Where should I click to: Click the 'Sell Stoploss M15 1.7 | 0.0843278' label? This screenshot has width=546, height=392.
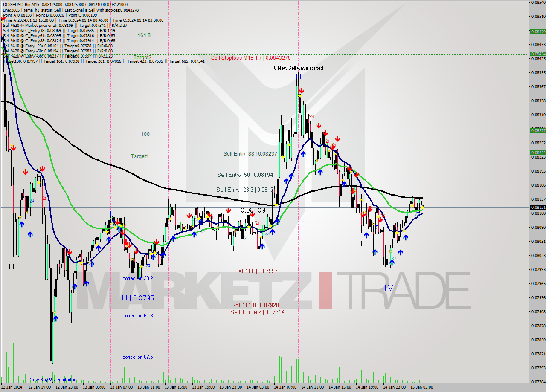(x=251, y=58)
